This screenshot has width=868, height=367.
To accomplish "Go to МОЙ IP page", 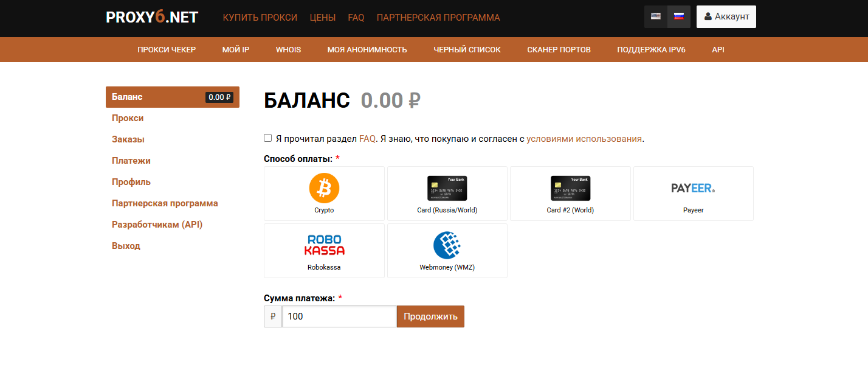I will pyautogui.click(x=236, y=50).
